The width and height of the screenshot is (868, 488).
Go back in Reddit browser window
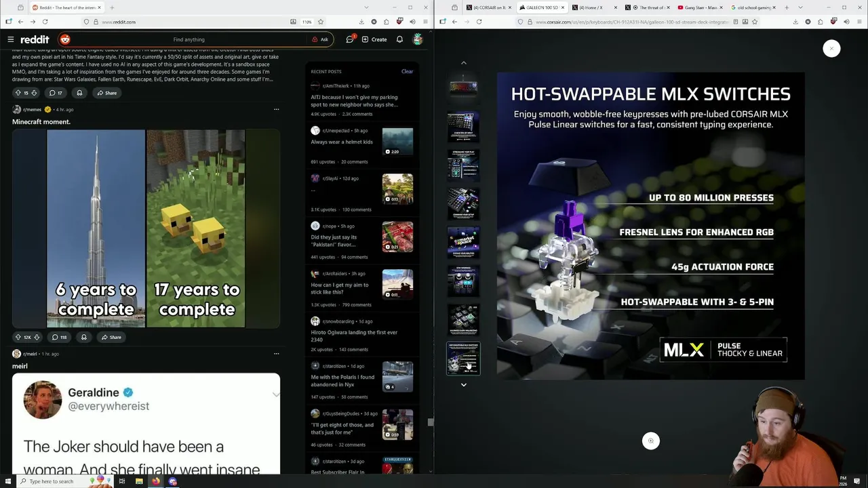(20, 22)
